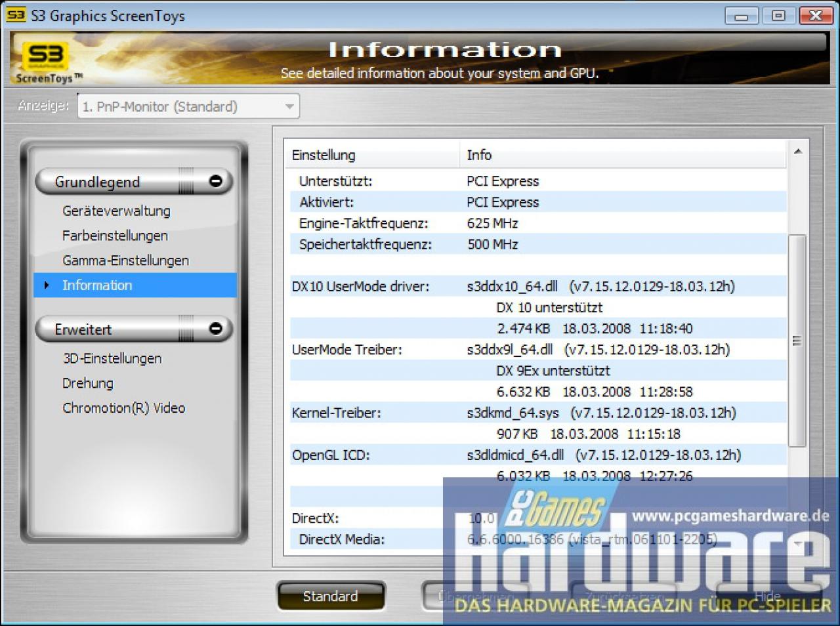Select the Information sidebar item
The height and width of the screenshot is (626, 840).
(x=135, y=285)
